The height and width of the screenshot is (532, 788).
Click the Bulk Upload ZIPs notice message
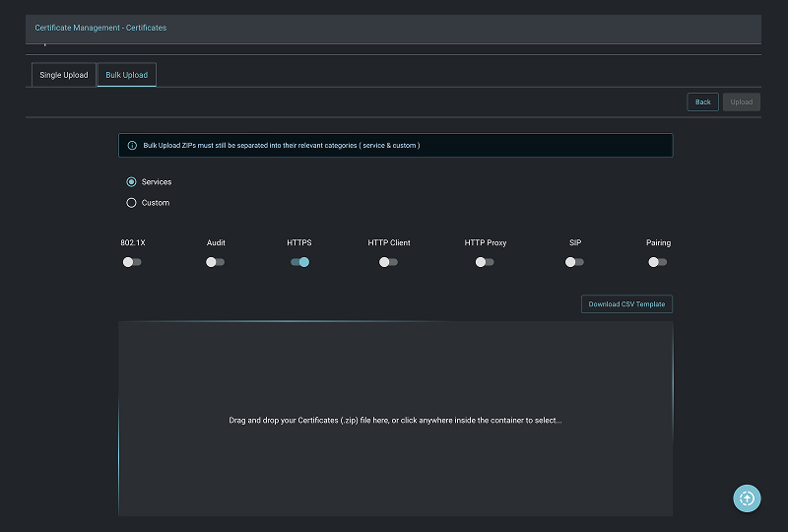tap(282, 146)
